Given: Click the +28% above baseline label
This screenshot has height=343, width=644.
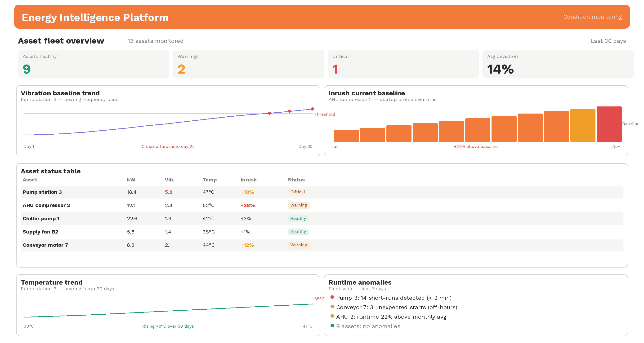Looking at the screenshot, I should (x=476, y=146).
